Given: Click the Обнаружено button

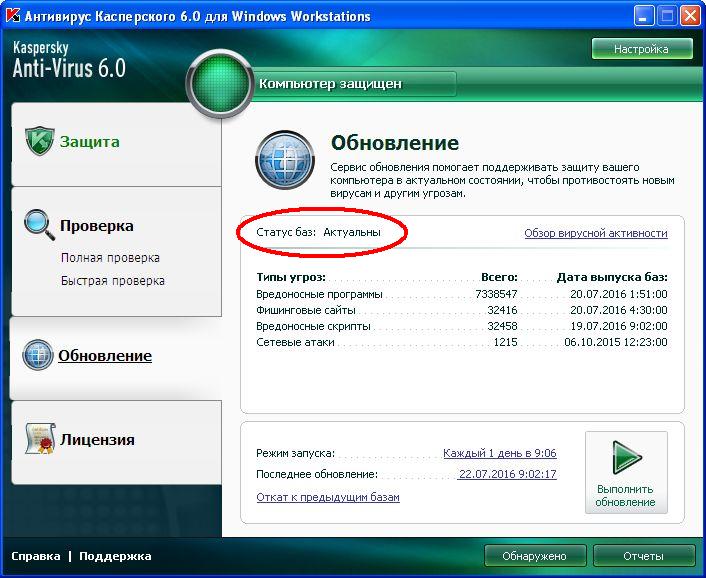Looking at the screenshot, I should tap(535, 556).
